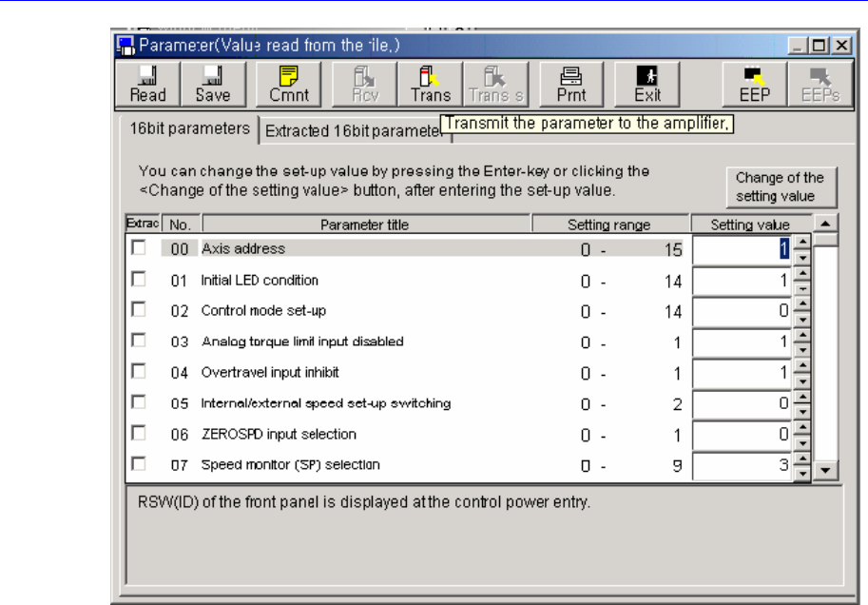Decrease ZEROSPD input selection value
Image resolution: width=868 pixels, height=605 pixels.
(x=801, y=443)
